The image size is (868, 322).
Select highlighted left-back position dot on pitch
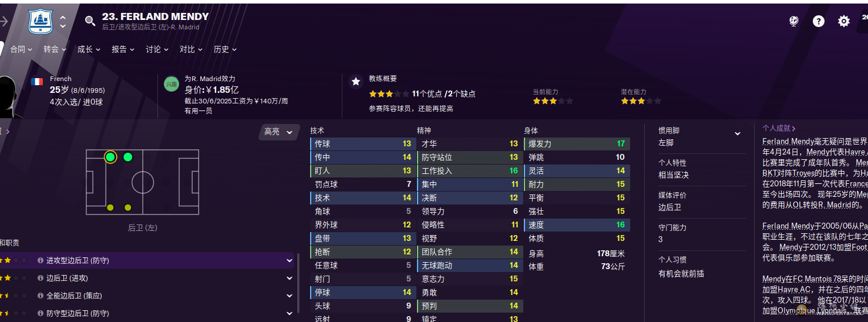110,157
